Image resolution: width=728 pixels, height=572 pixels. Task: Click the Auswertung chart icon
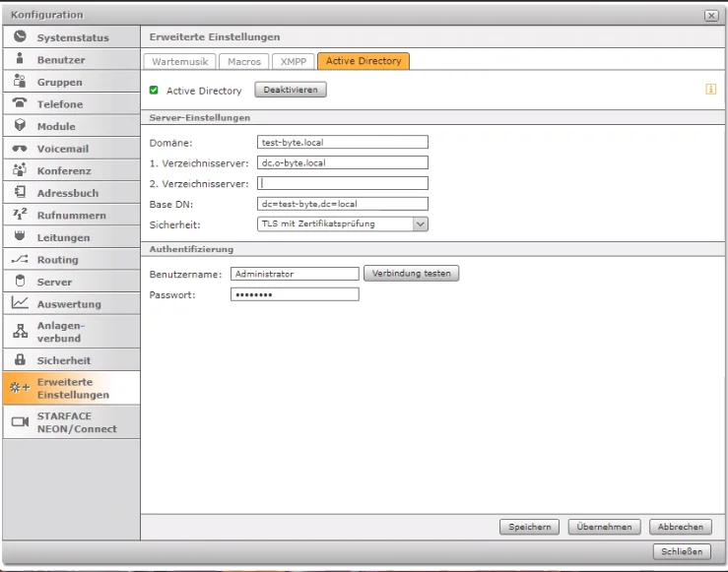click(x=20, y=304)
